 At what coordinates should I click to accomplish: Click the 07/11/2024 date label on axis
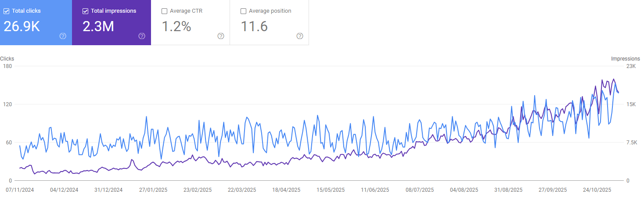click(x=20, y=190)
